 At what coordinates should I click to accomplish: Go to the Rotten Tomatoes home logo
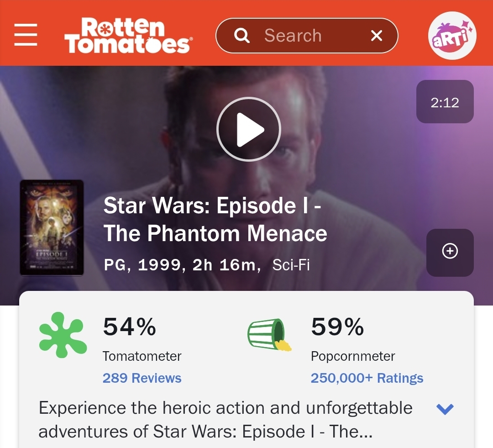click(x=128, y=35)
